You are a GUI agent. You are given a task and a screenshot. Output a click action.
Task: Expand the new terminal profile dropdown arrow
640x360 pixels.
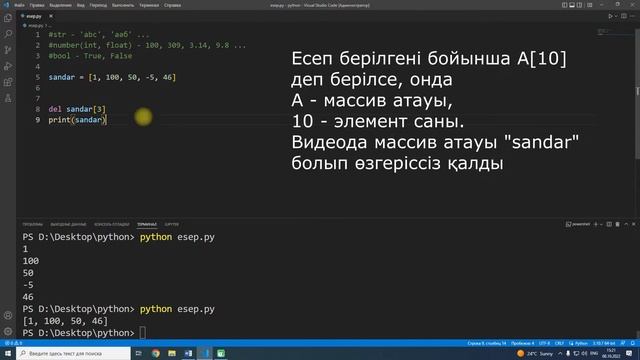pos(601,224)
